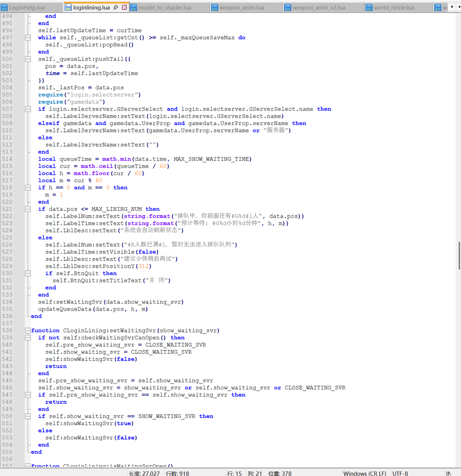The width and height of the screenshot is (461, 476).
Task: Switch to the LoginHelp.lua tab
Action: tap(31, 8)
